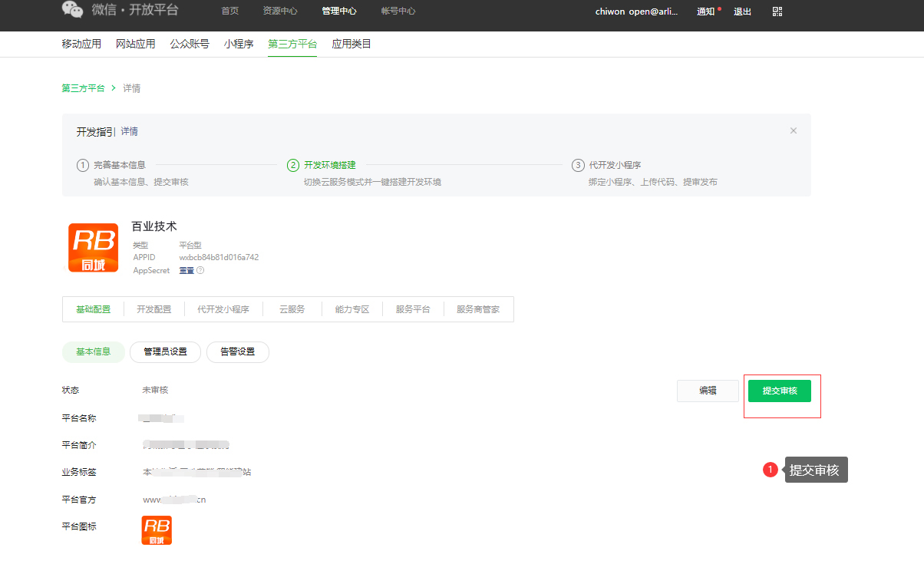Image resolution: width=924 pixels, height=584 pixels.
Task: Close the 开发指引 guide panel
Action: [x=794, y=131]
